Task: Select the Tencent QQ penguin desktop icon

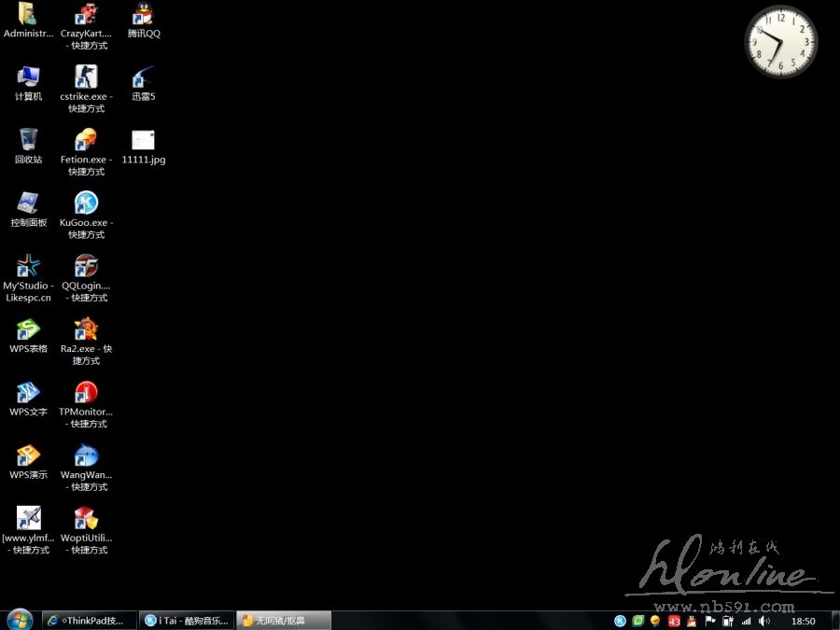Action: pos(143,15)
